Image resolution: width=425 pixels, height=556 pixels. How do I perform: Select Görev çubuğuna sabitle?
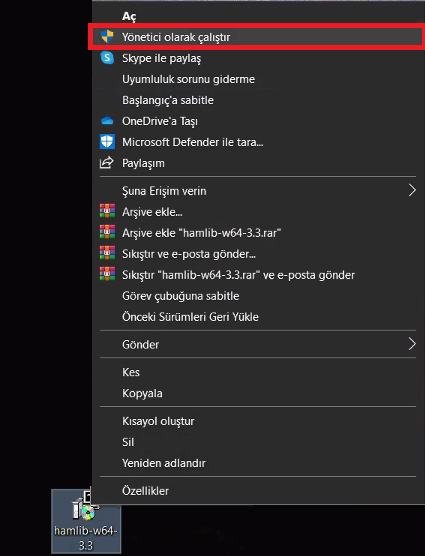[180, 296]
